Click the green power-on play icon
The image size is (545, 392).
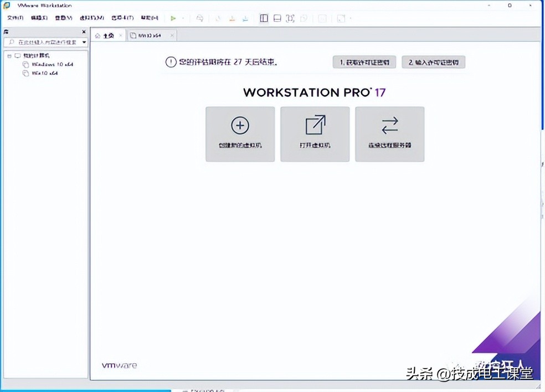[x=173, y=18]
